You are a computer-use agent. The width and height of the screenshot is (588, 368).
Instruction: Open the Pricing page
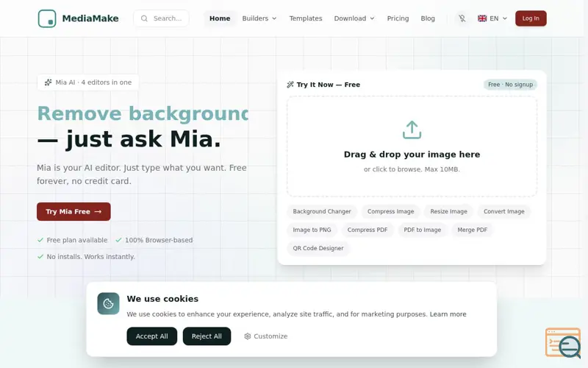point(398,18)
